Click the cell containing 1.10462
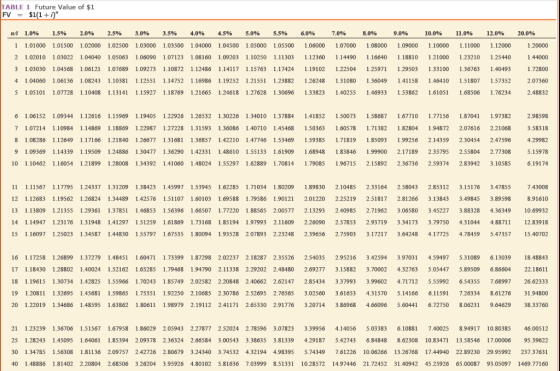Image resolution: width=560 pixels, height=371 pixels. [35, 164]
